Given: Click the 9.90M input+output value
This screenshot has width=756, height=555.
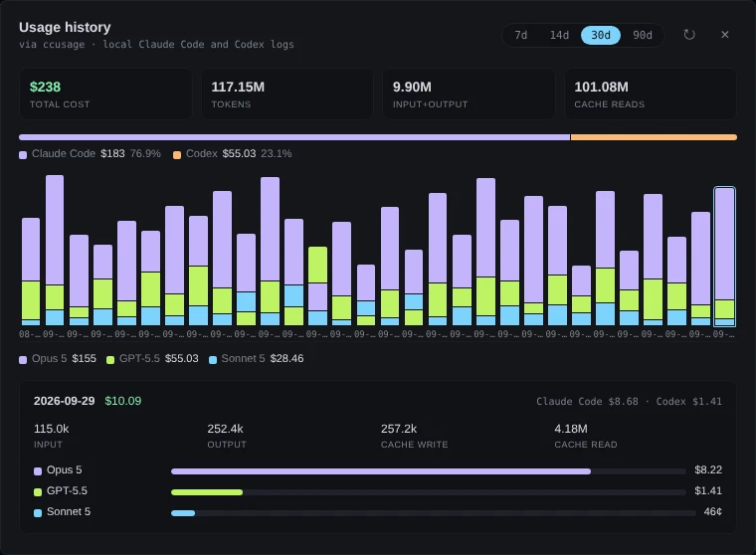Looking at the screenshot, I should (412, 87).
